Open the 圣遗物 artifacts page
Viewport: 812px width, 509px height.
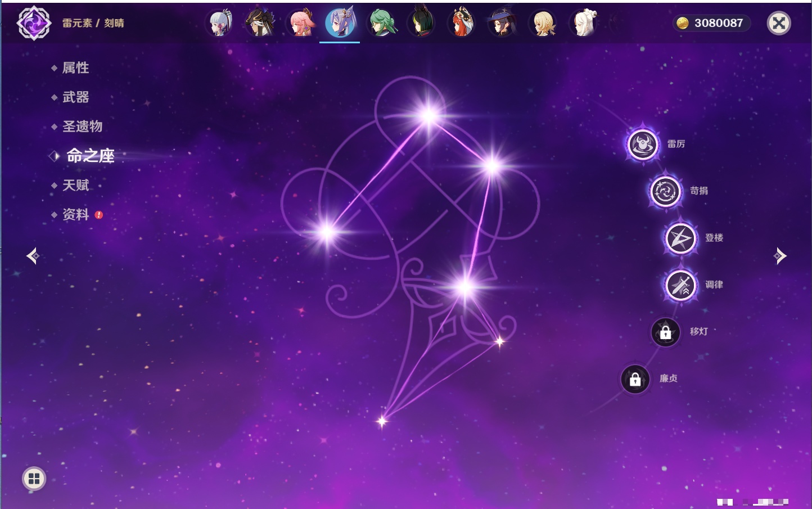pos(82,127)
